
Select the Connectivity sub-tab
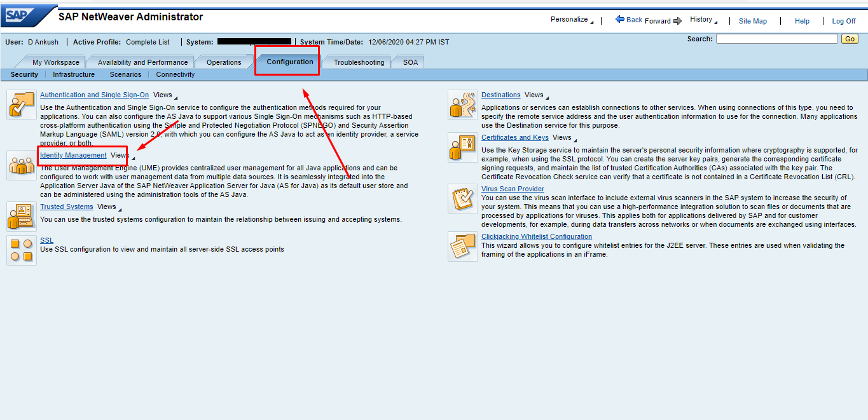tap(176, 74)
